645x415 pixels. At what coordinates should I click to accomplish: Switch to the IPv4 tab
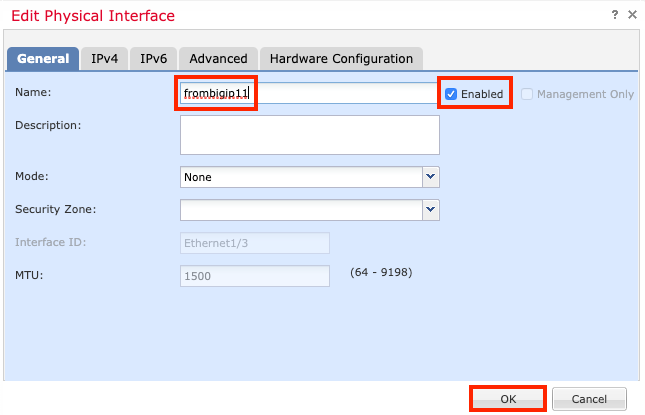104,59
